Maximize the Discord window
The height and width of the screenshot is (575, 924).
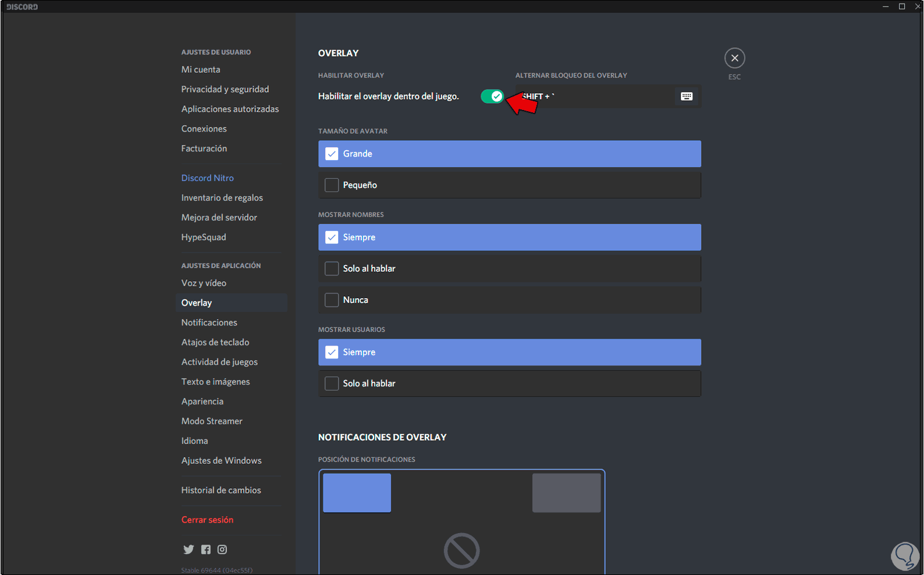click(x=902, y=6)
